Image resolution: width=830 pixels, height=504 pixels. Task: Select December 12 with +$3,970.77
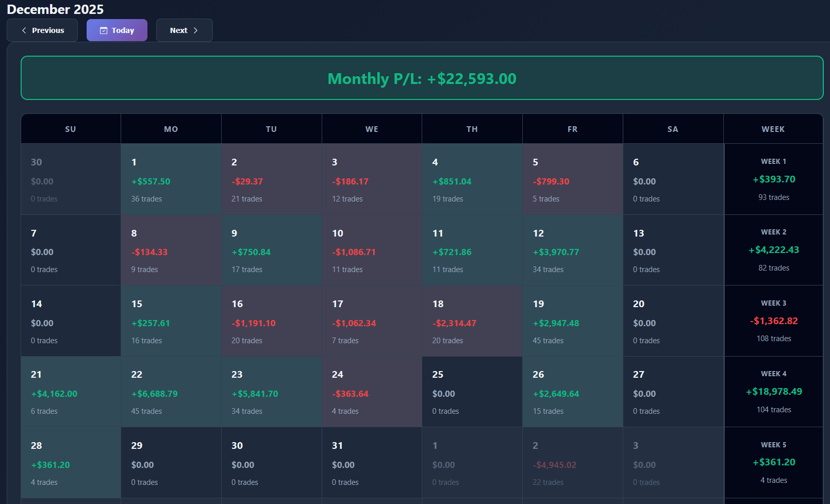(572, 250)
